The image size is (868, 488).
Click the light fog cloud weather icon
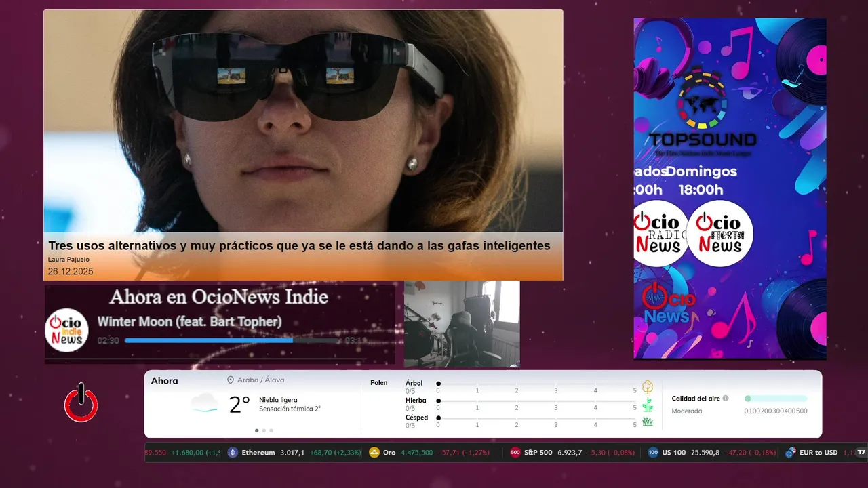click(204, 404)
